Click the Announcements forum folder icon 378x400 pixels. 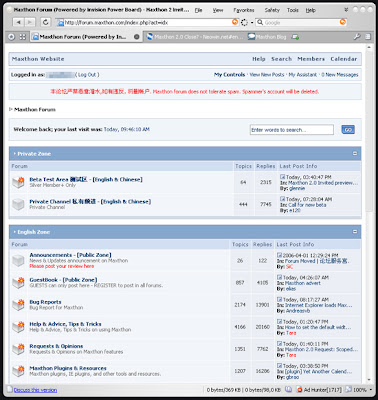coord(18,261)
